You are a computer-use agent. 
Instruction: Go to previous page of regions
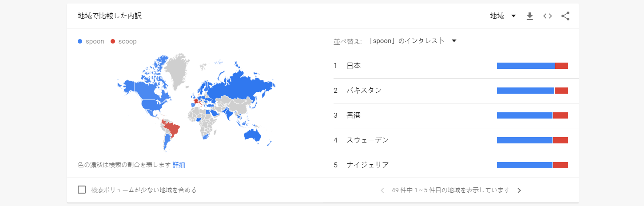(x=382, y=190)
